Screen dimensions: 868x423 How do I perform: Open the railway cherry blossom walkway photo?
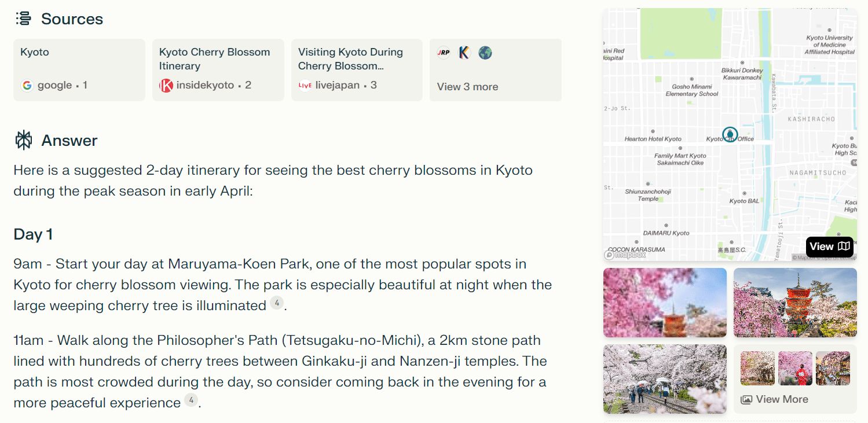click(665, 379)
